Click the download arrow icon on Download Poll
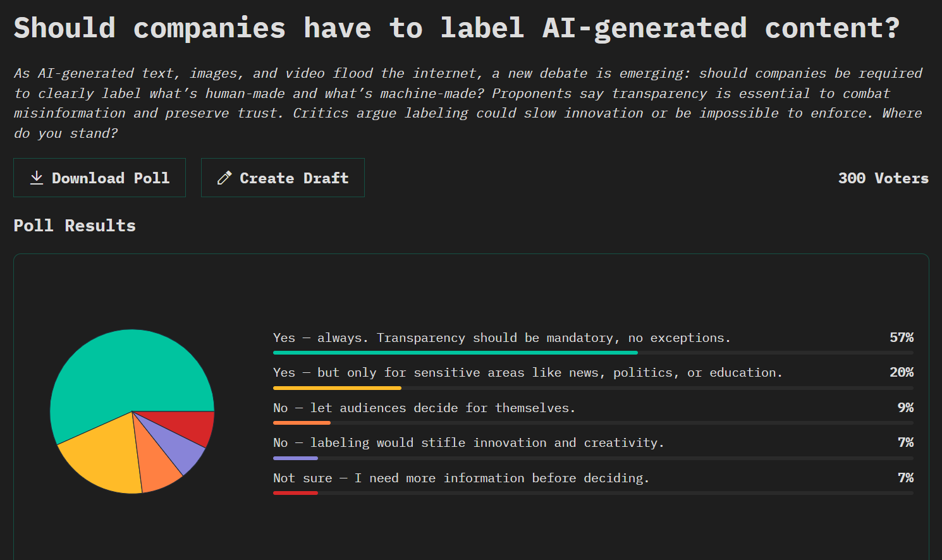This screenshot has width=942, height=560. pos(37,178)
